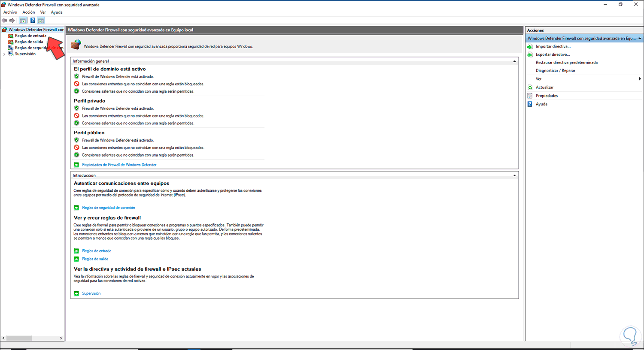Viewport: 644px width, 350px height.
Task: Select the Supervisión icon in the tree
Action: coord(11,54)
